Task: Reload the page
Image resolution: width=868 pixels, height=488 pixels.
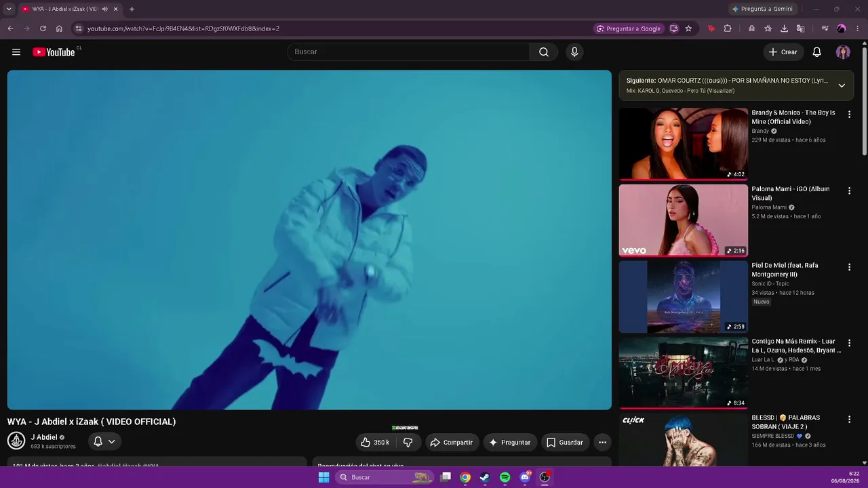Action: tap(43, 28)
